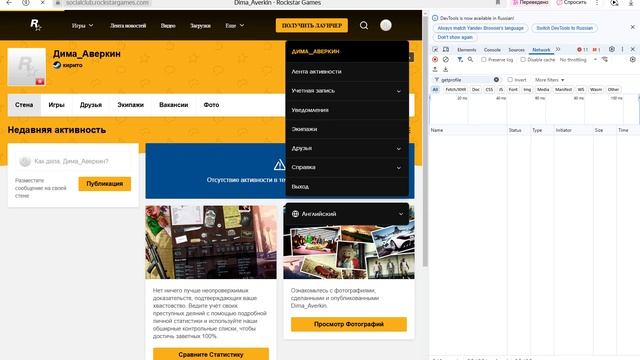The height and width of the screenshot is (360, 640).
Task: Switch to the Игры profile tab
Action: tap(56, 105)
